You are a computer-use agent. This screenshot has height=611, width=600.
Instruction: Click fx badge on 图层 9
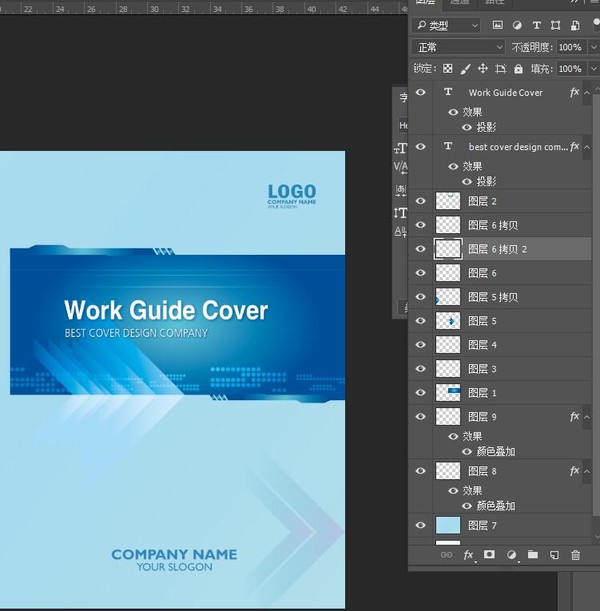[x=574, y=417]
